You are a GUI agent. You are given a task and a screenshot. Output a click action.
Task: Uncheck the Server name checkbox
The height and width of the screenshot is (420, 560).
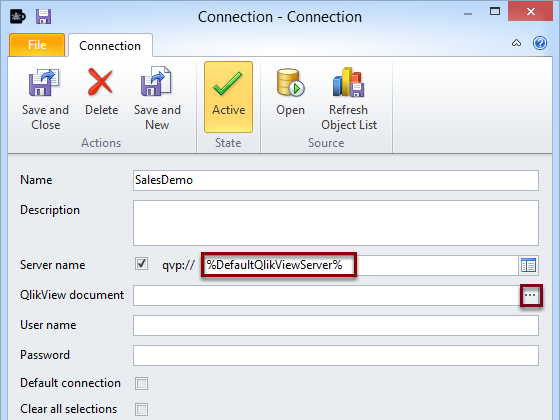[141, 264]
